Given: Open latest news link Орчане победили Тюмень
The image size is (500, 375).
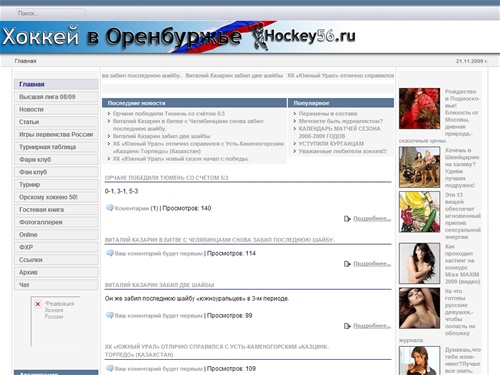Looking at the screenshot, I should (x=169, y=114).
